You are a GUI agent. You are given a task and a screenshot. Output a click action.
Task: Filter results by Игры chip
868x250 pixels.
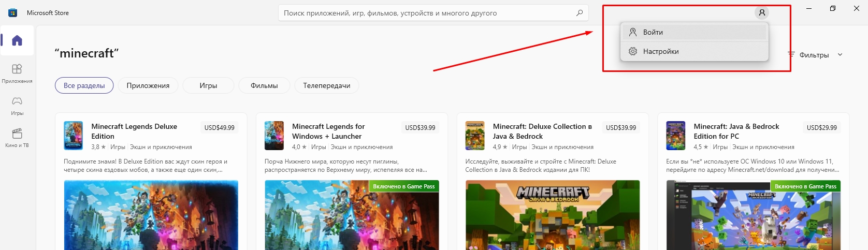coord(208,85)
